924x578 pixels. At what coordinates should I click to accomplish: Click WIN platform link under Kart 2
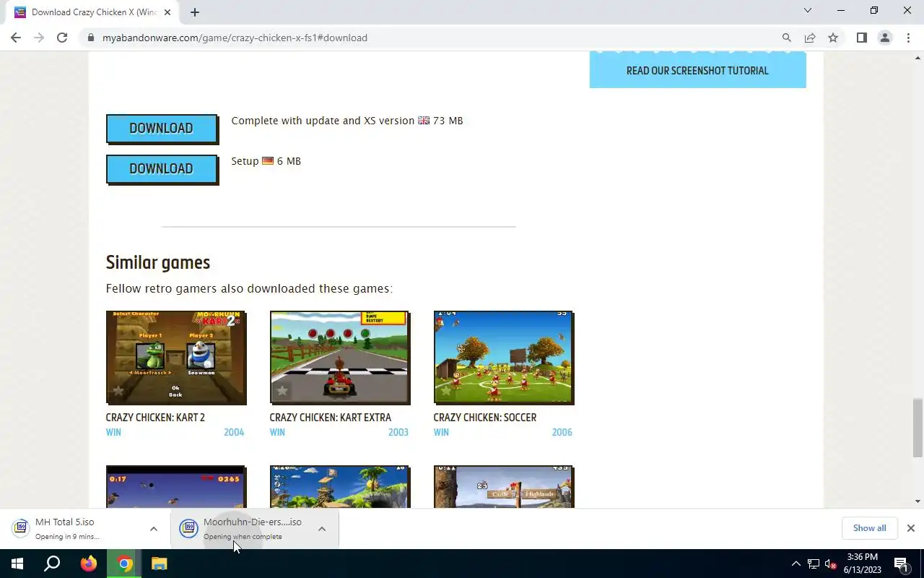pos(113,432)
